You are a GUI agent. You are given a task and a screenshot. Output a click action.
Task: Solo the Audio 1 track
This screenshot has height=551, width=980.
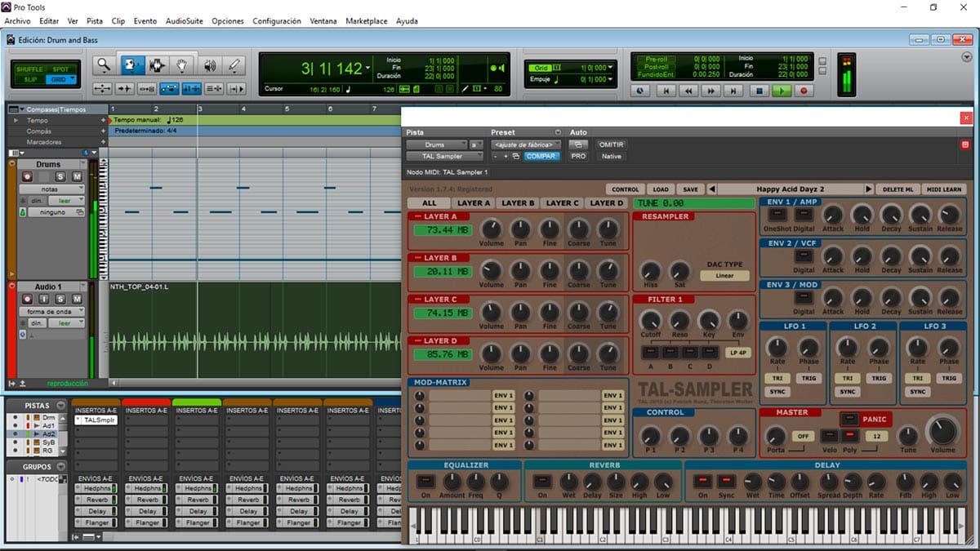coord(60,299)
